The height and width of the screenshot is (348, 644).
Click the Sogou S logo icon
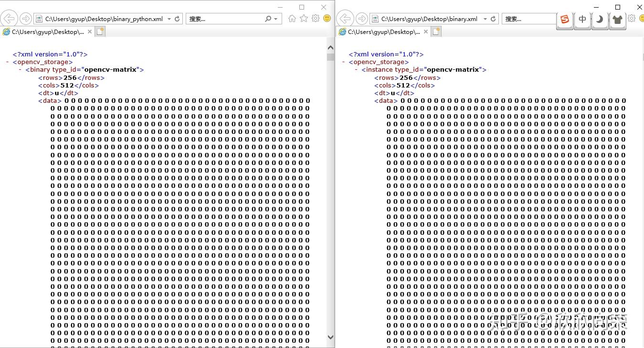pyautogui.click(x=565, y=20)
